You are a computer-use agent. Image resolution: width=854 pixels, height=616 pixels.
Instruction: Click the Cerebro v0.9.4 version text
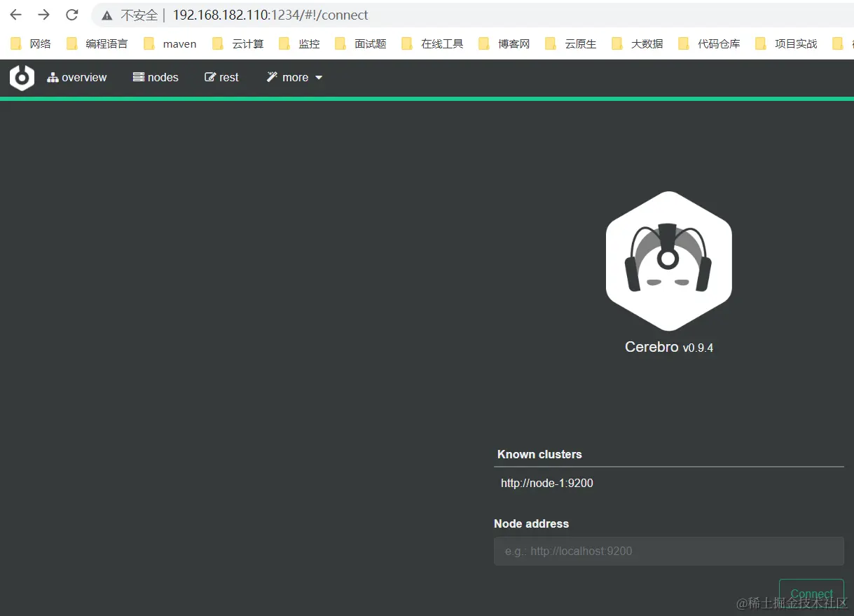(x=669, y=347)
